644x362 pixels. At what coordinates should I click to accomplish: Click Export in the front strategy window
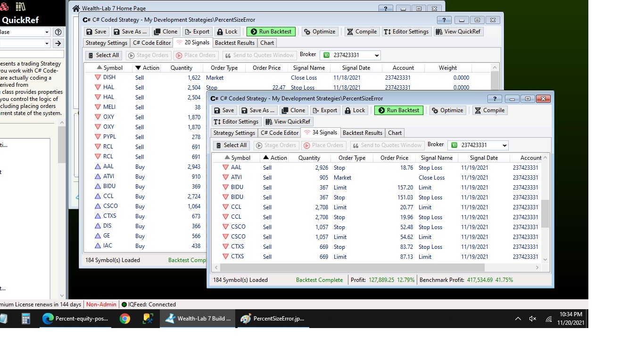324,110
